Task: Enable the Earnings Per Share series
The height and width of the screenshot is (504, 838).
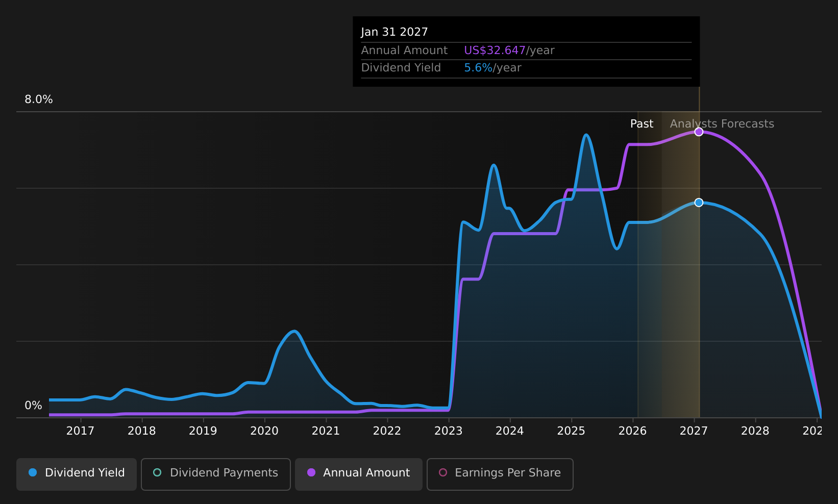Action: [x=500, y=474]
